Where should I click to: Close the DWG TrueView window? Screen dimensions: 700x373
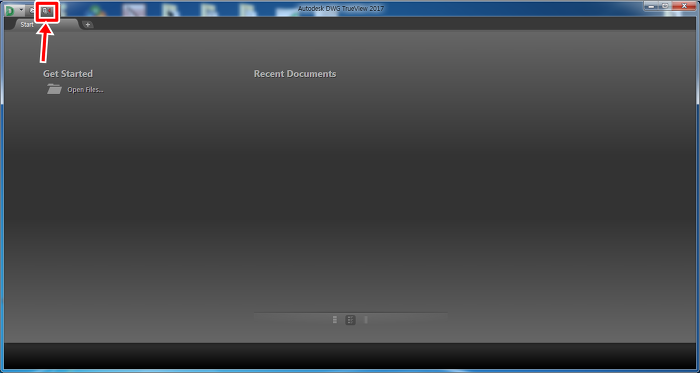tap(683, 6)
